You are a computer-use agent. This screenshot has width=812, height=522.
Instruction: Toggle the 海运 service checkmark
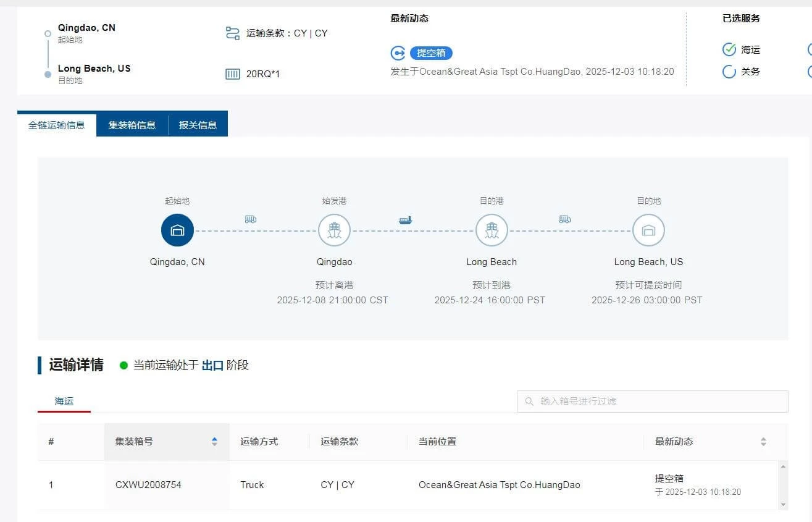[x=729, y=49]
